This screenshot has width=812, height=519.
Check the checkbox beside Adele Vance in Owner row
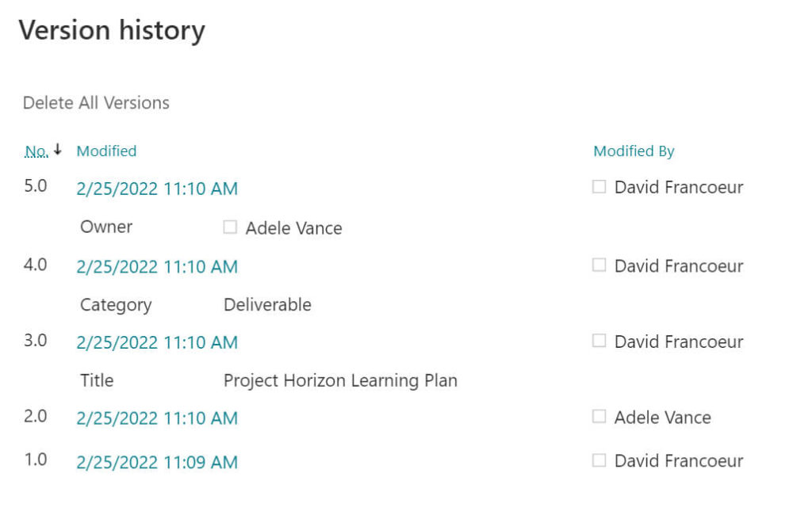click(x=230, y=227)
